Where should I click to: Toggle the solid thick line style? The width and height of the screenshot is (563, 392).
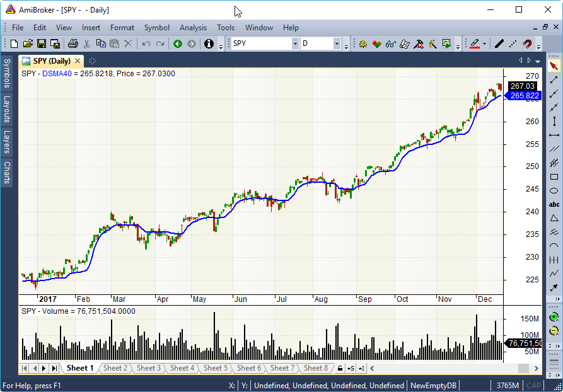point(499,43)
